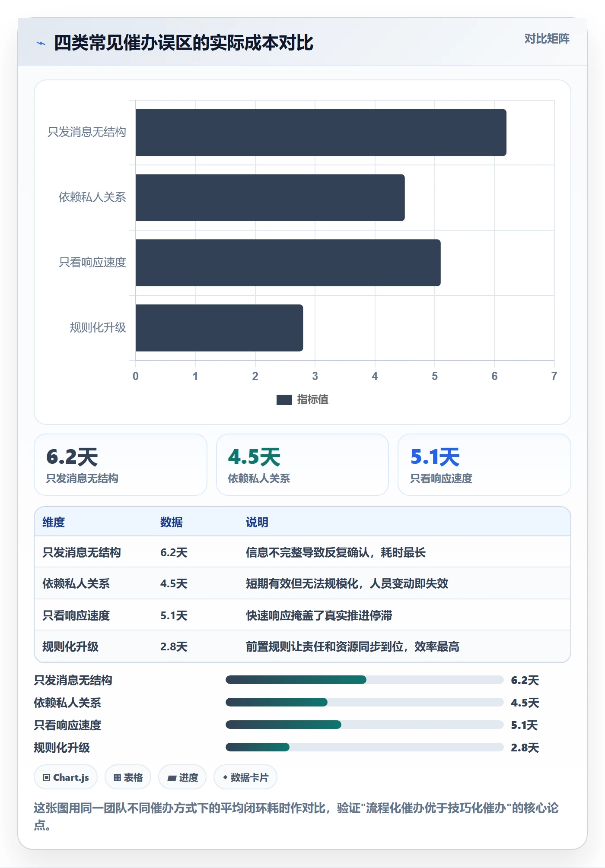Click the 只发消息无结构 bar in the chart

(x=321, y=133)
